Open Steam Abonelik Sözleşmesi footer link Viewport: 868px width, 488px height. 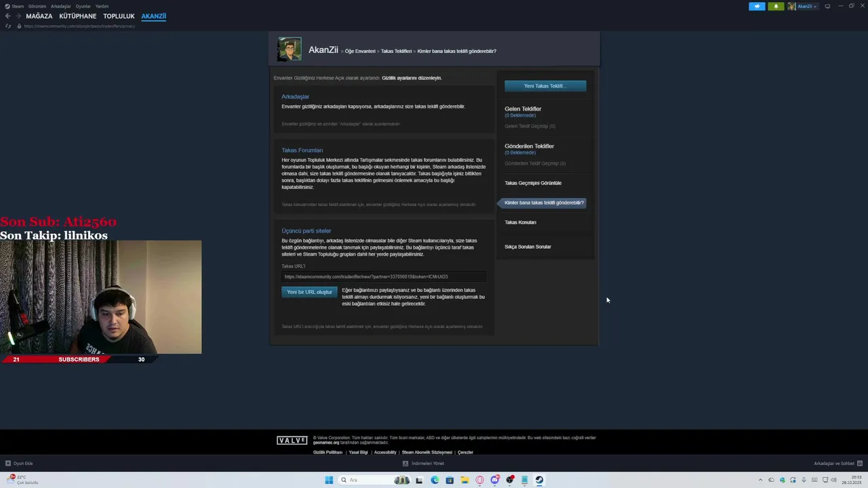point(427,452)
